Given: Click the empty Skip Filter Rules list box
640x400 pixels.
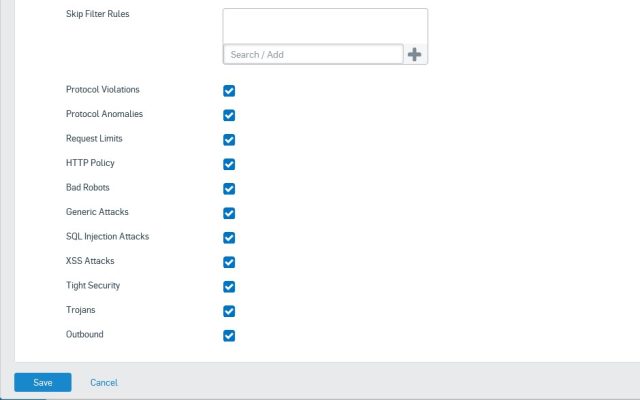Looking at the screenshot, I should 325,26.
